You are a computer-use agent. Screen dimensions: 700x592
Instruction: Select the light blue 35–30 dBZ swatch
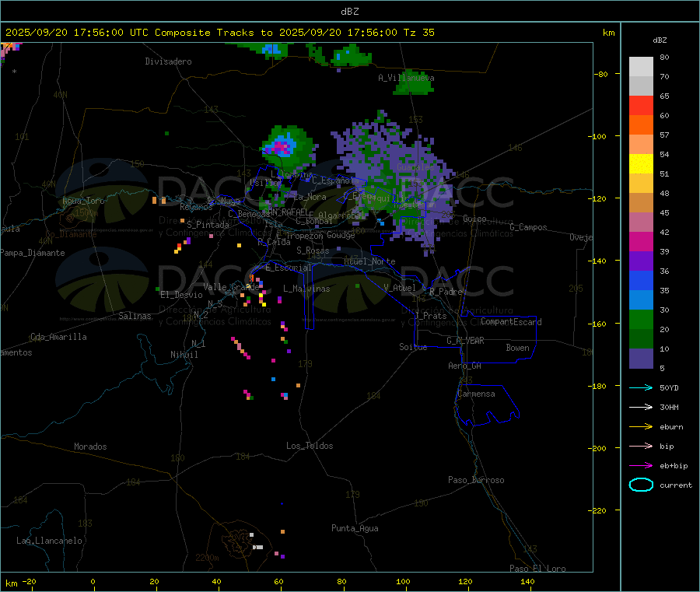pos(641,300)
